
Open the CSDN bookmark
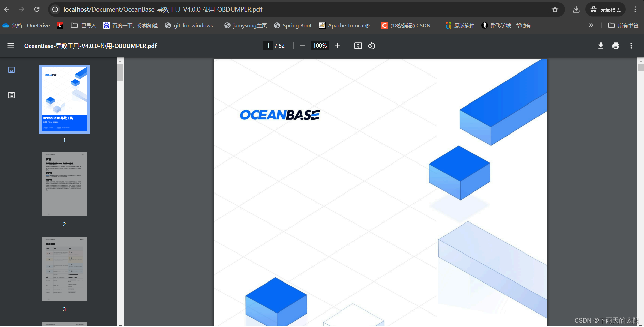[x=410, y=25]
